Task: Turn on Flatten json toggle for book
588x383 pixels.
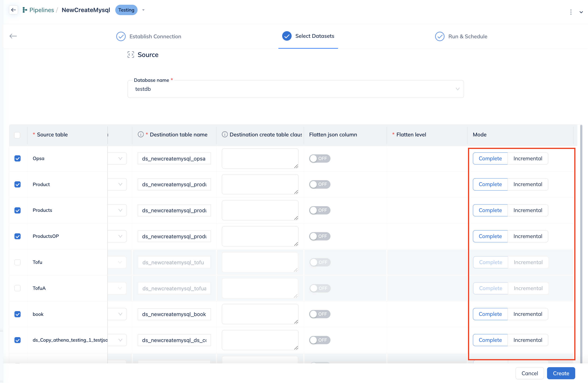Action: 320,314
